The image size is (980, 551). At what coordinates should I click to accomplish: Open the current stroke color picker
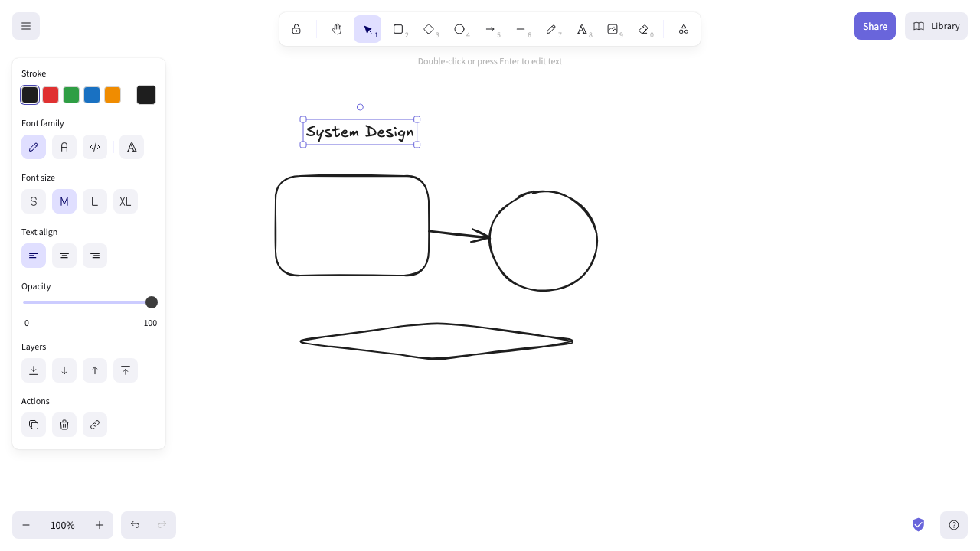click(146, 95)
